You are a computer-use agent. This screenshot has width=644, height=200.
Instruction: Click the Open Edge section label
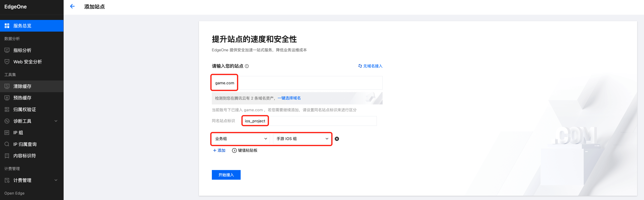click(x=14, y=193)
